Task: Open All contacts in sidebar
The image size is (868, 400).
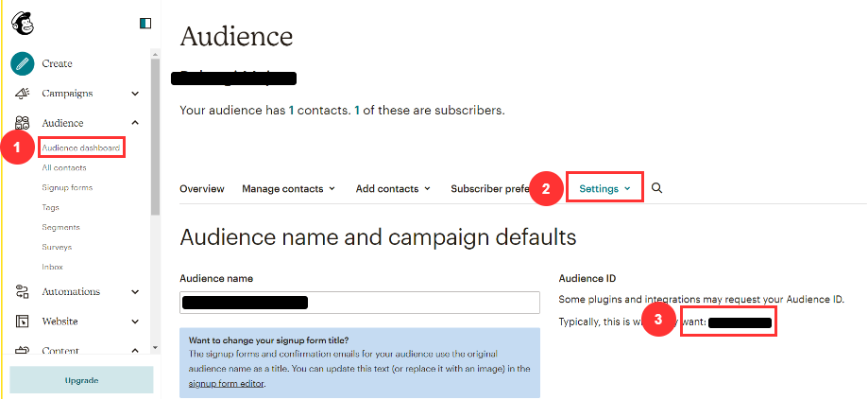Action: [x=64, y=167]
